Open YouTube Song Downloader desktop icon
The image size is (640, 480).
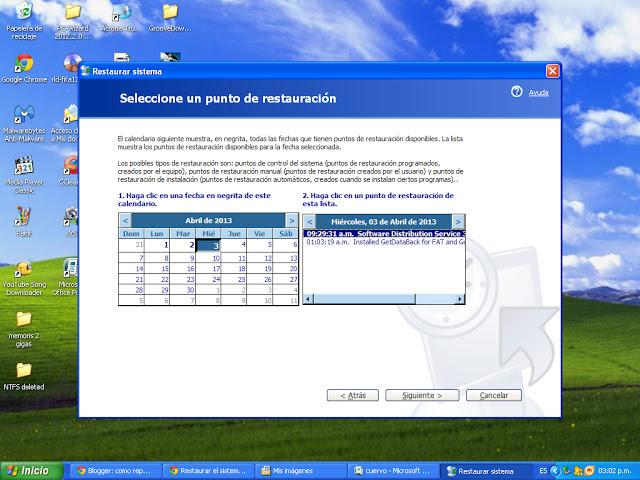pos(24,278)
